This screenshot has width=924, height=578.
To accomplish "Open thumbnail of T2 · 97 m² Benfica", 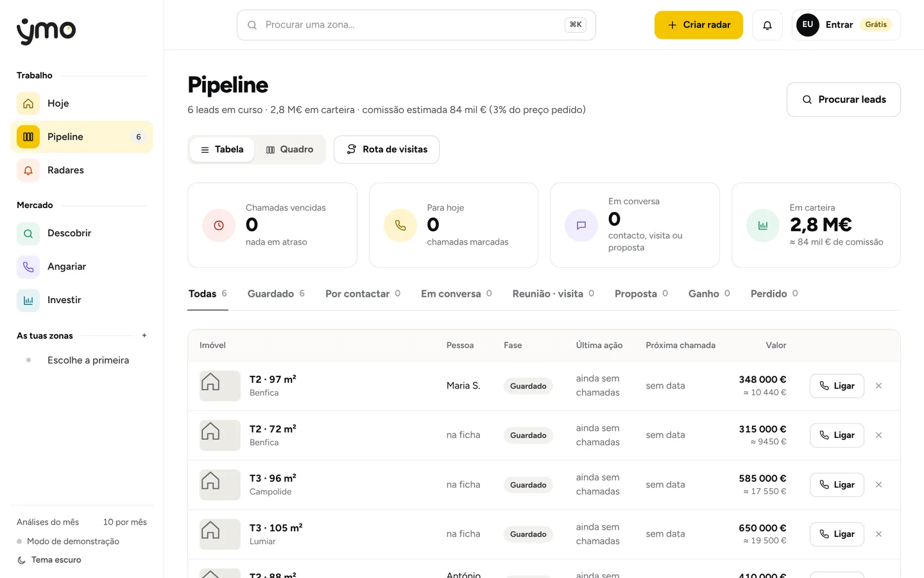I will [220, 386].
